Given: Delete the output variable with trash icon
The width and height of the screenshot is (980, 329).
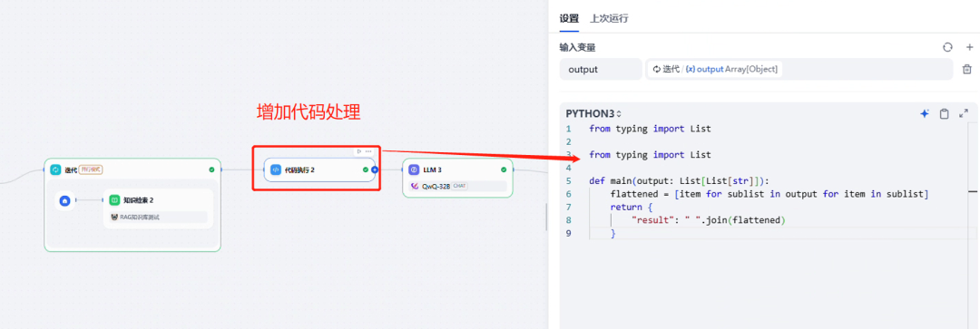Looking at the screenshot, I should pos(967,69).
